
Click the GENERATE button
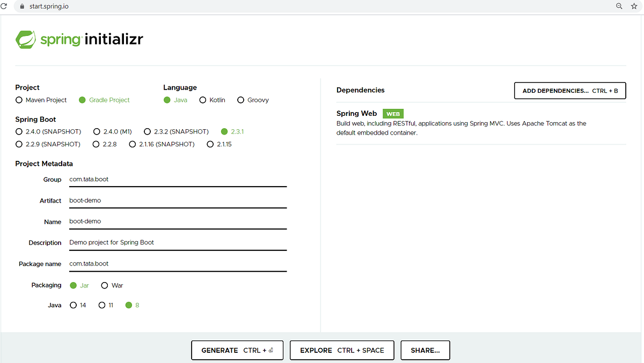(x=237, y=350)
